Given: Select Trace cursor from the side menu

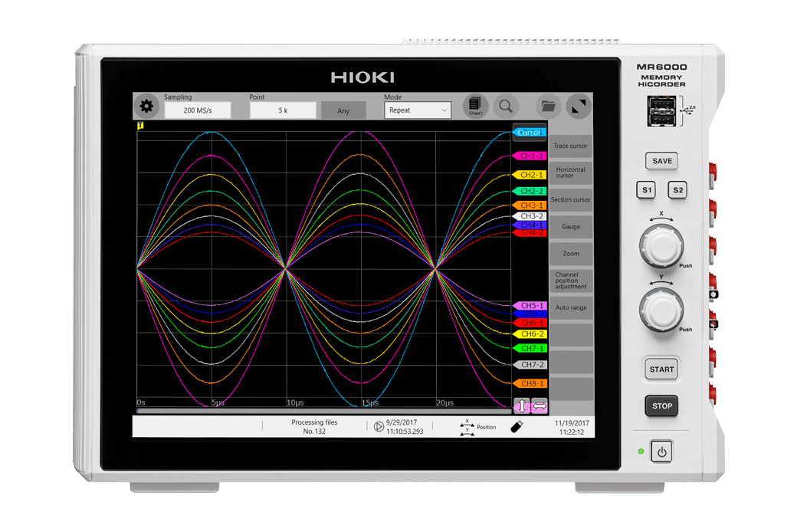Looking at the screenshot, I should [x=571, y=146].
